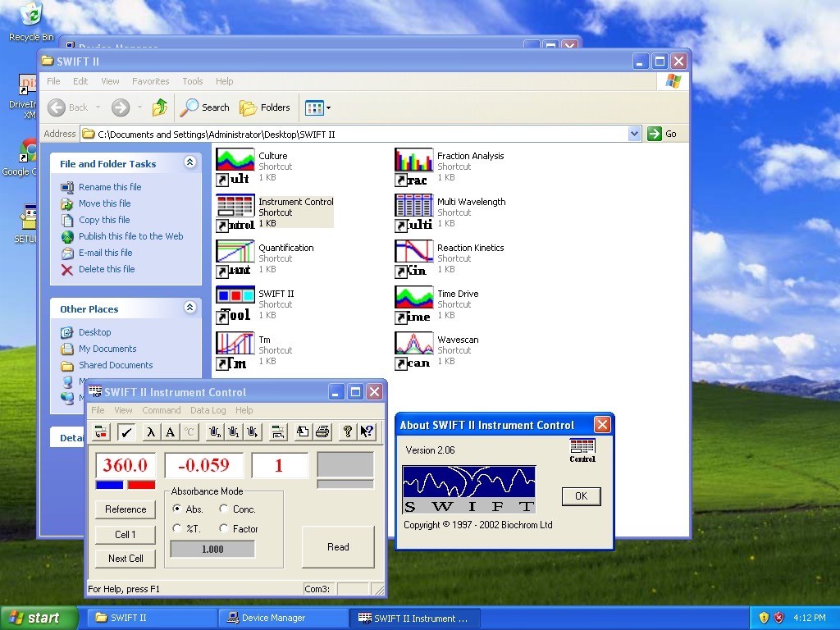Click the Absorbance mode icon
The image size is (840, 630).
(168, 432)
